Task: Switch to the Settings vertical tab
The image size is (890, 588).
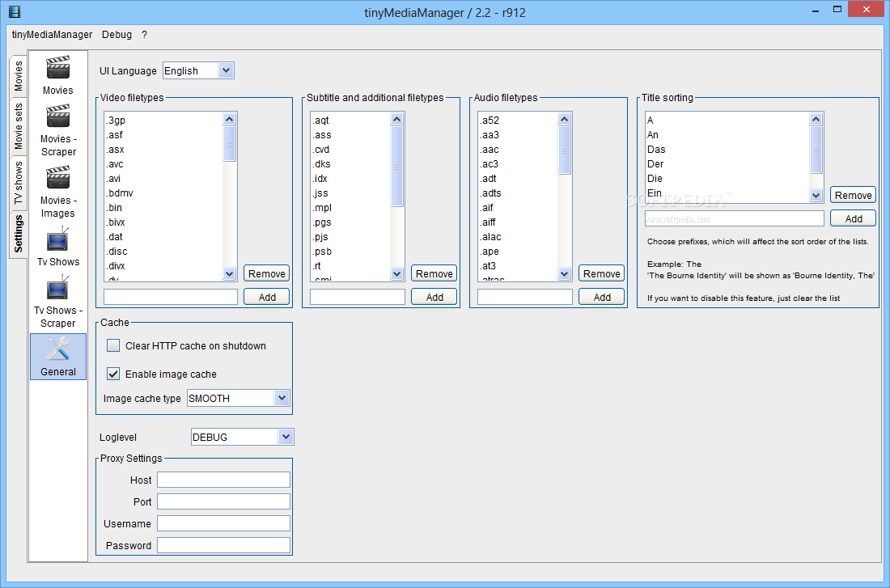Action: point(18,234)
